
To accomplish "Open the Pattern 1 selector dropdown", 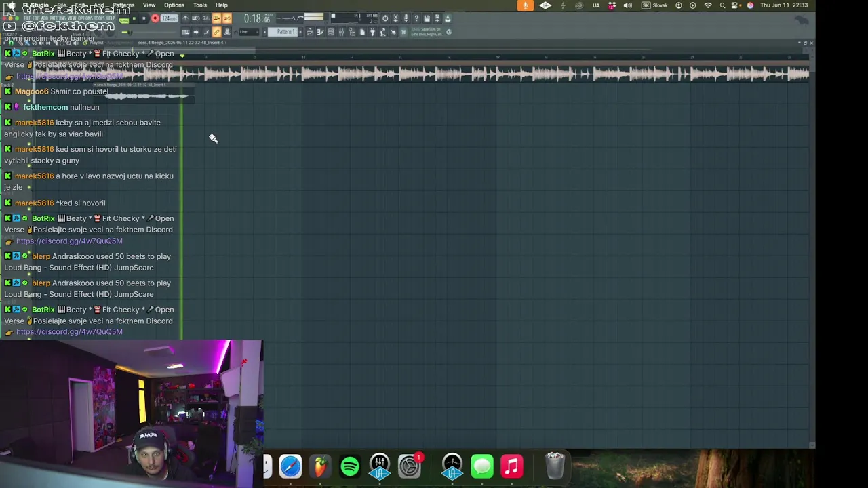I will 283,32.
